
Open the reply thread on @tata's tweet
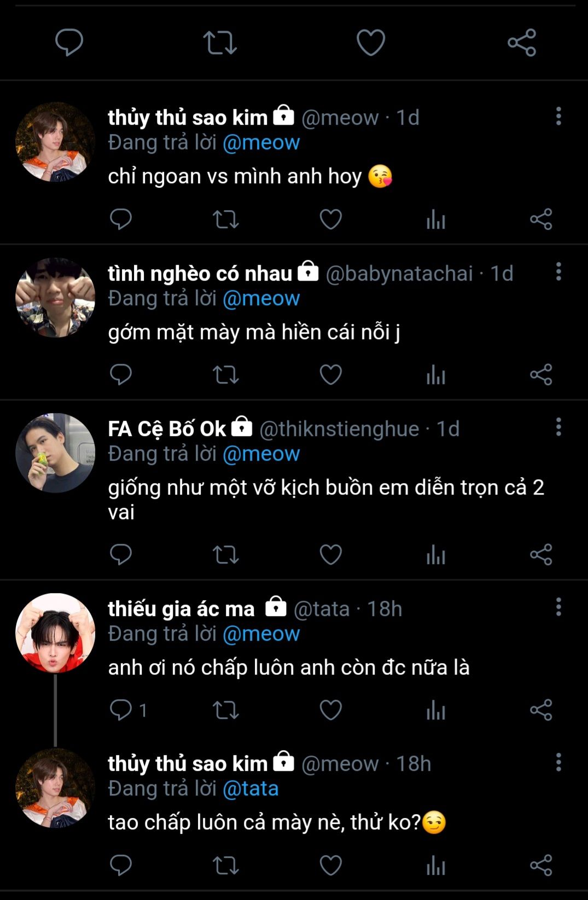point(121,710)
